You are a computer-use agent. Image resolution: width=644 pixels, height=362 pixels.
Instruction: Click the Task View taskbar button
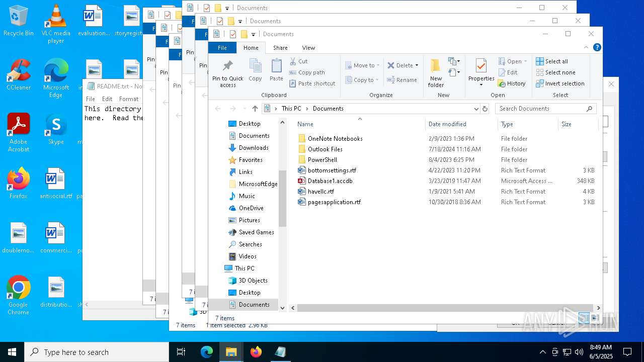(x=181, y=352)
